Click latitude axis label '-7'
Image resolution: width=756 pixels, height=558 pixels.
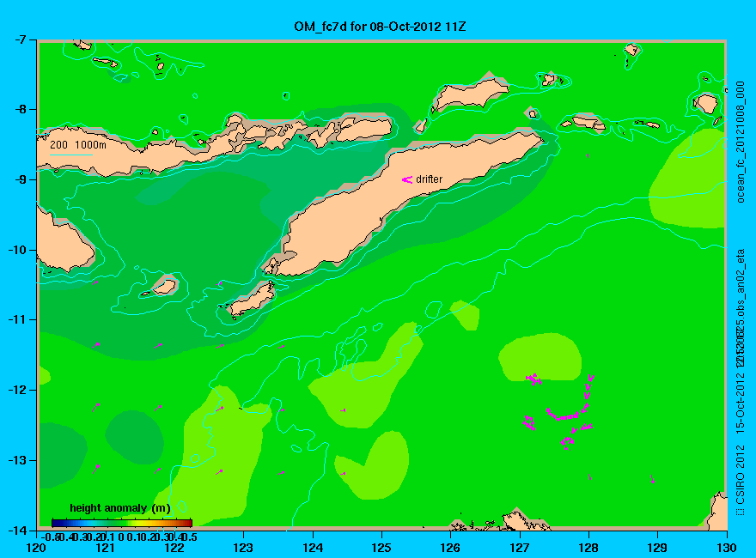tap(19, 39)
